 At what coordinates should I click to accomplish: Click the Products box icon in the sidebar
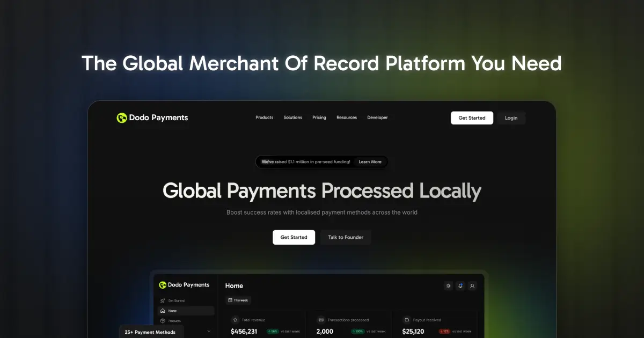(x=162, y=320)
